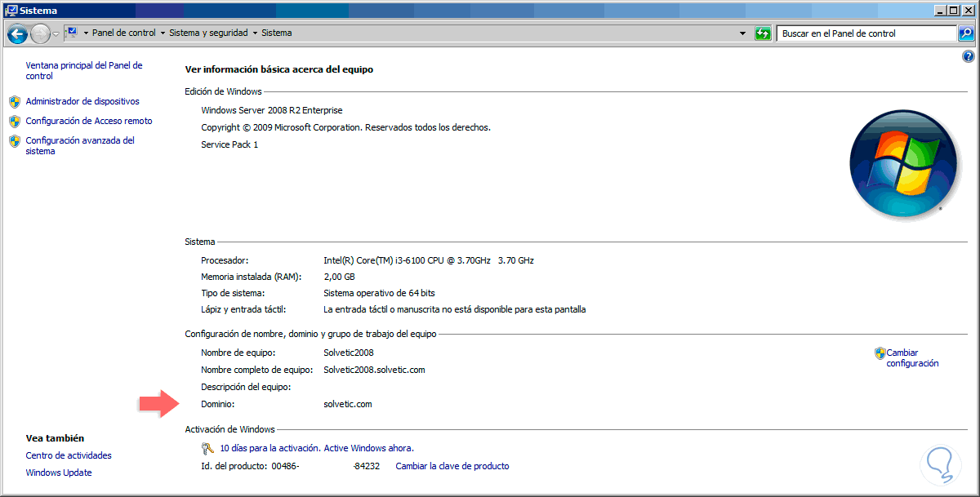Open Ventana principal del Panel de control
Image resolution: width=980 pixels, height=497 pixels.
(84, 70)
